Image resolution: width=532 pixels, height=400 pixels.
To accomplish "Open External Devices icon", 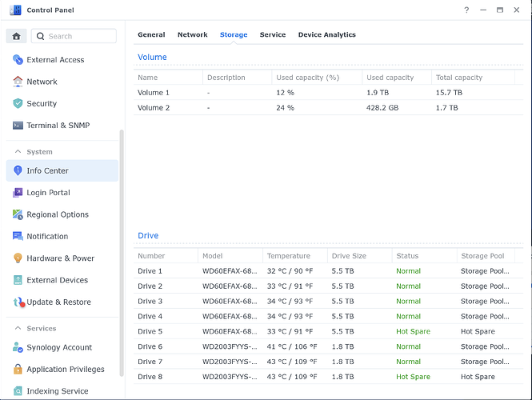I will (x=18, y=280).
